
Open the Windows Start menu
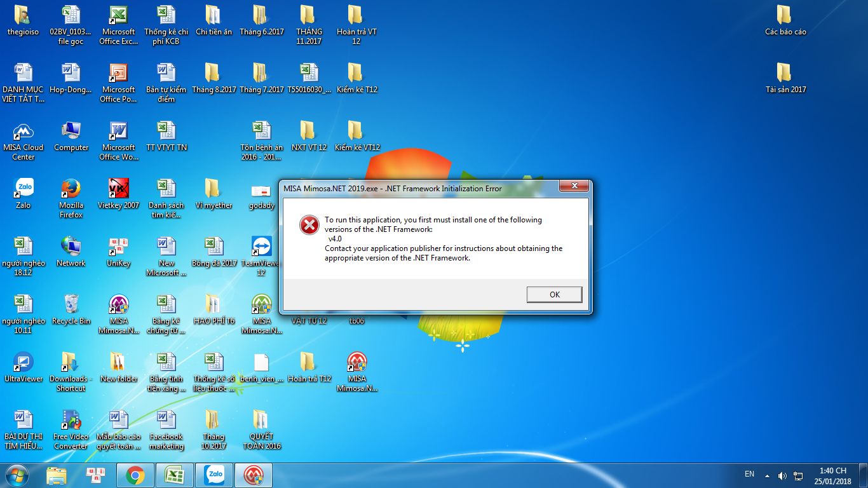[x=17, y=475]
